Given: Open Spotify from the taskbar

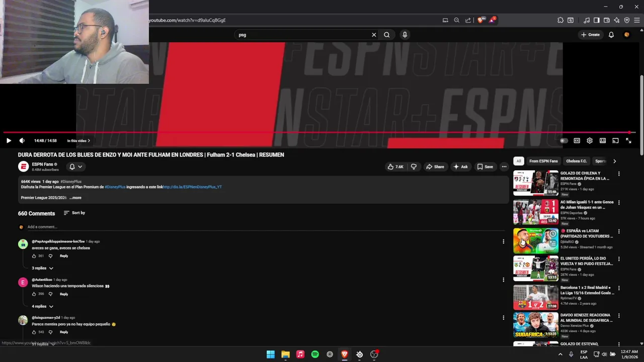Looking at the screenshot, I should (x=315, y=354).
